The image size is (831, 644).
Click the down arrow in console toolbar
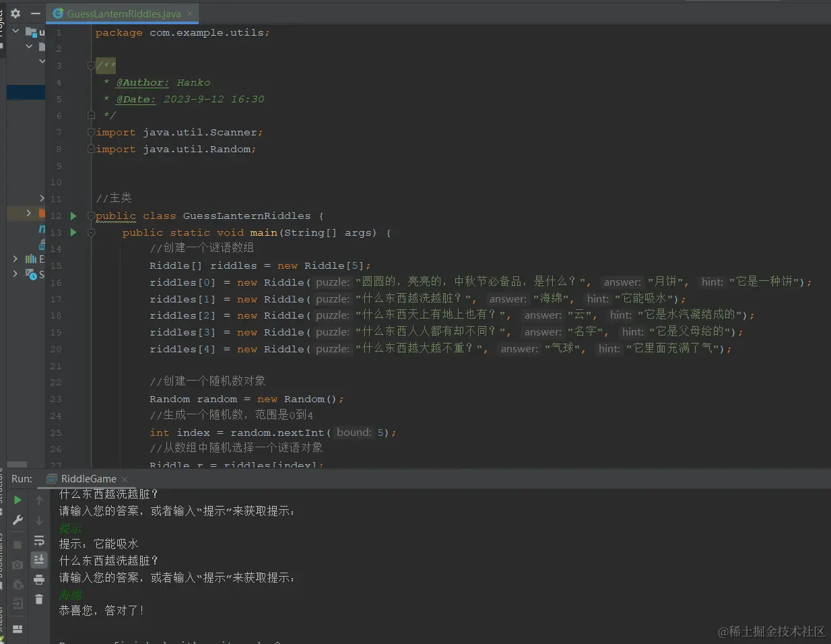[x=39, y=520]
